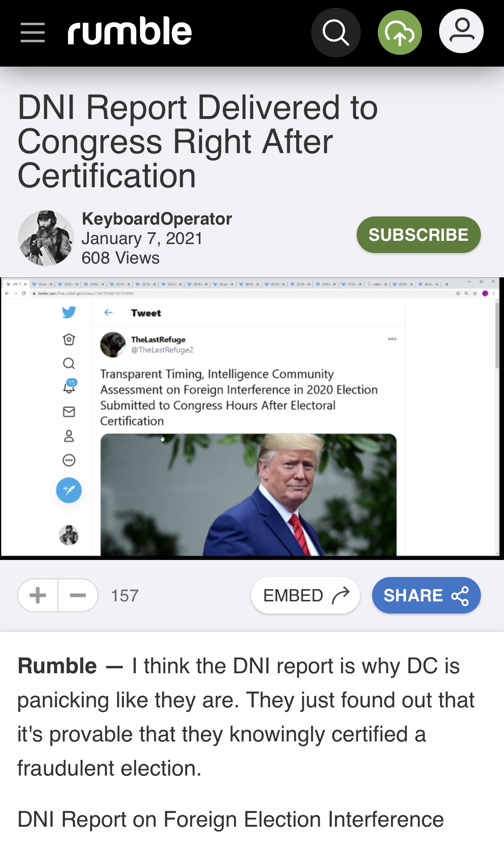Upvote the video with plus button
Screen dimensions: 504x845
38,595
